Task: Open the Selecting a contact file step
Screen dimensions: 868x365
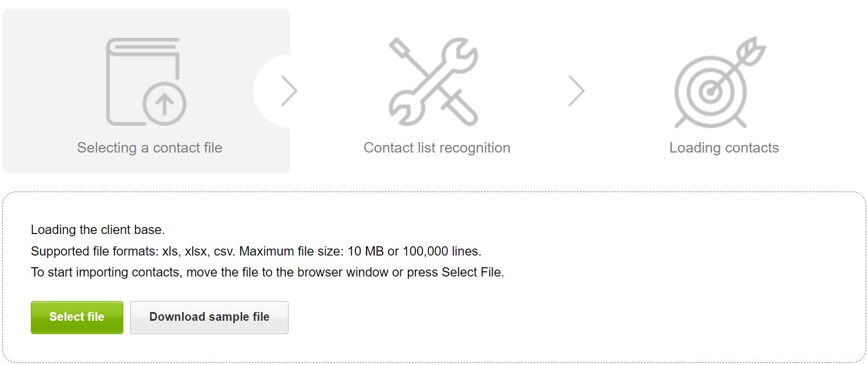Action: click(x=150, y=148)
